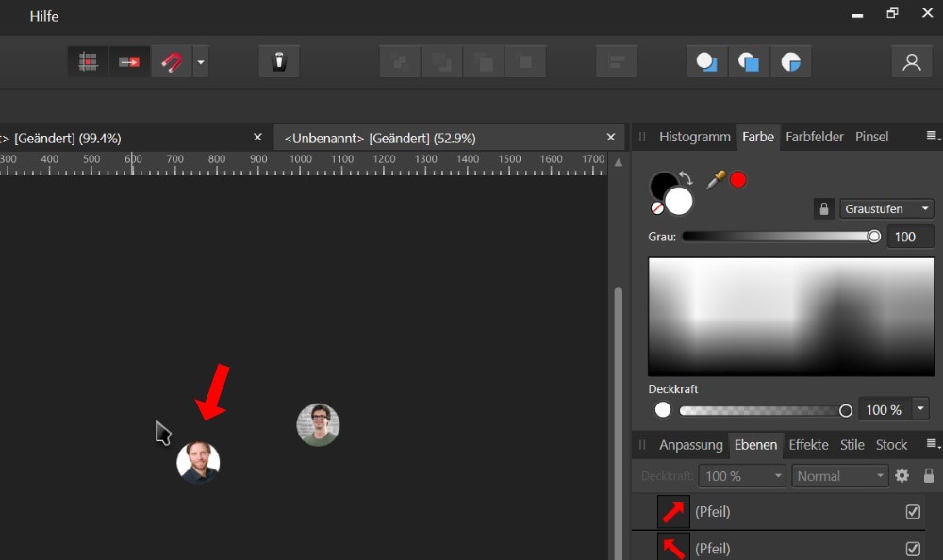The height and width of the screenshot is (560, 943).
Task: Click the upper panel collapse grip handle
Action: [x=641, y=137]
